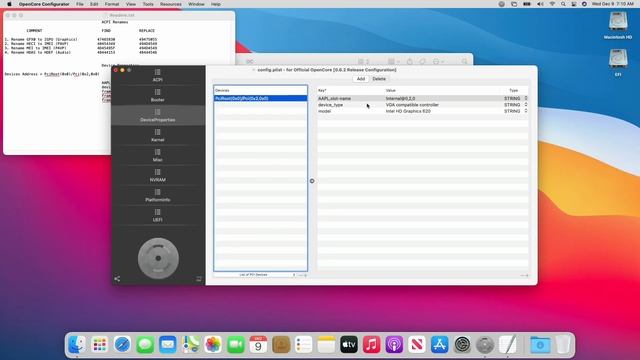Open the Tools menu
This screenshot has width=640, height=360.
[x=148, y=4]
